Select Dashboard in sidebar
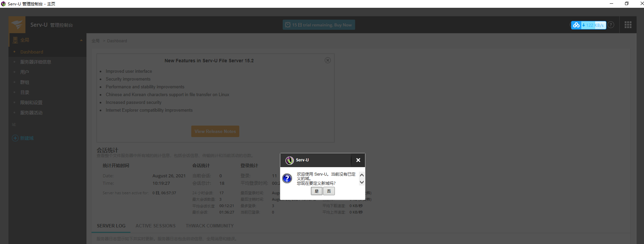Viewport: 644px width, 244px height. point(32,52)
